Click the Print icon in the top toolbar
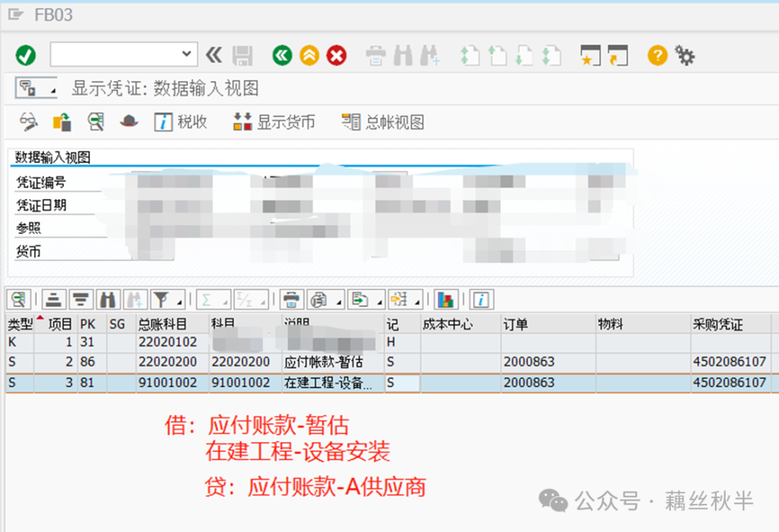The width and height of the screenshot is (779, 532). [376, 56]
